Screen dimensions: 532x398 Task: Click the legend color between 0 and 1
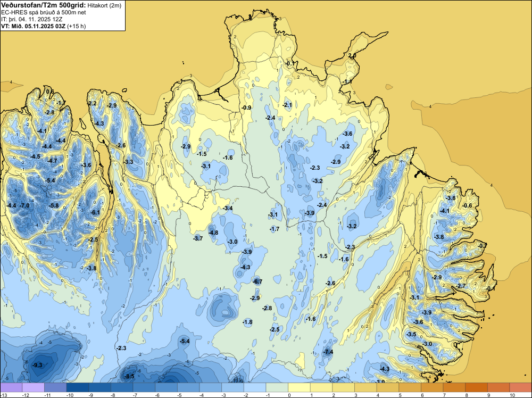[299, 387]
